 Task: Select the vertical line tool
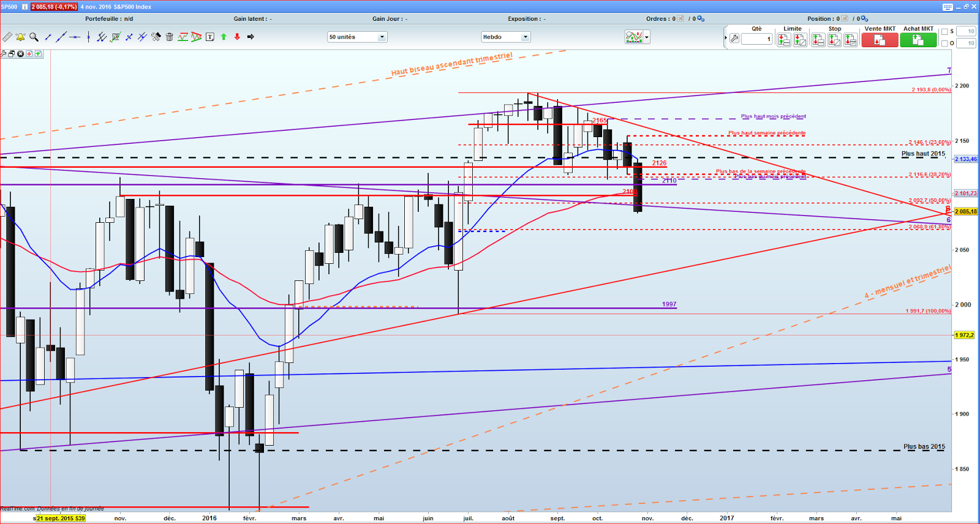[x=89, y=37]
